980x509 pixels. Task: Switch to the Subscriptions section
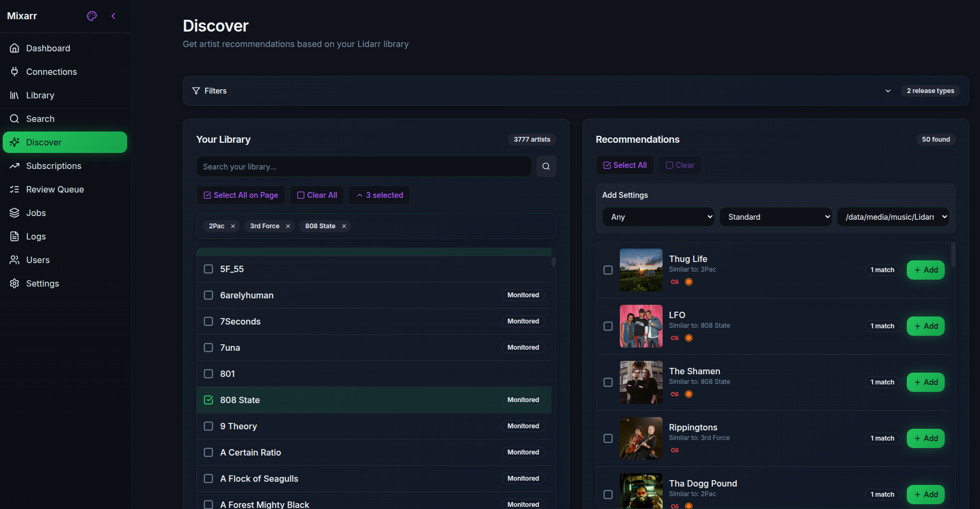(x=53, y=166)
